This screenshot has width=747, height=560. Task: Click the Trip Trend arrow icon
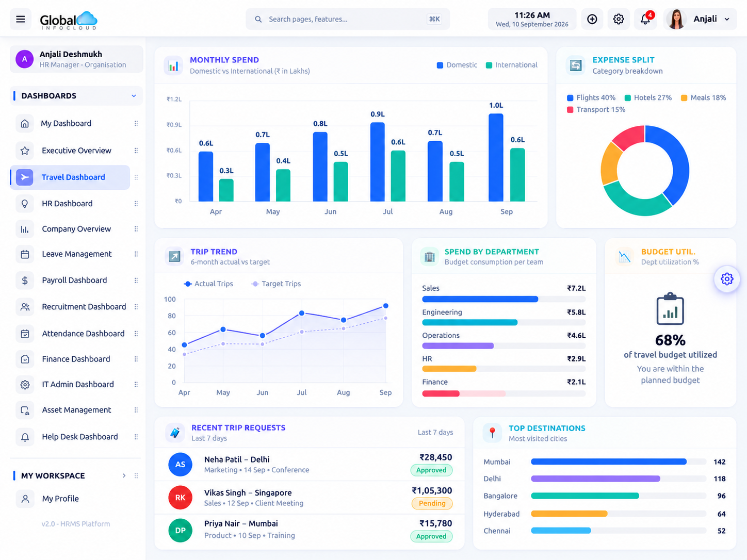tap(174, 256)
